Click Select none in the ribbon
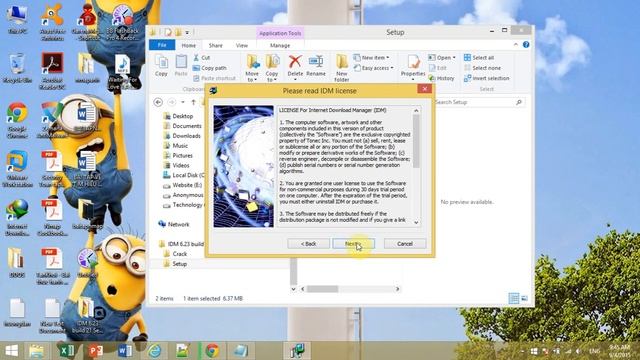Viewport: 640px width, 360px height. tap(482, 68)
